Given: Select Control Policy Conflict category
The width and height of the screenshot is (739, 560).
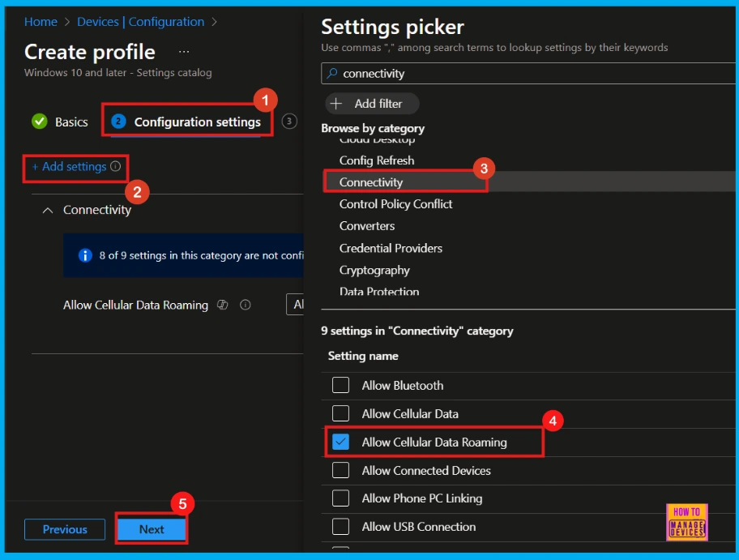Looking at the screenshot, I should [x=395, y=204].
